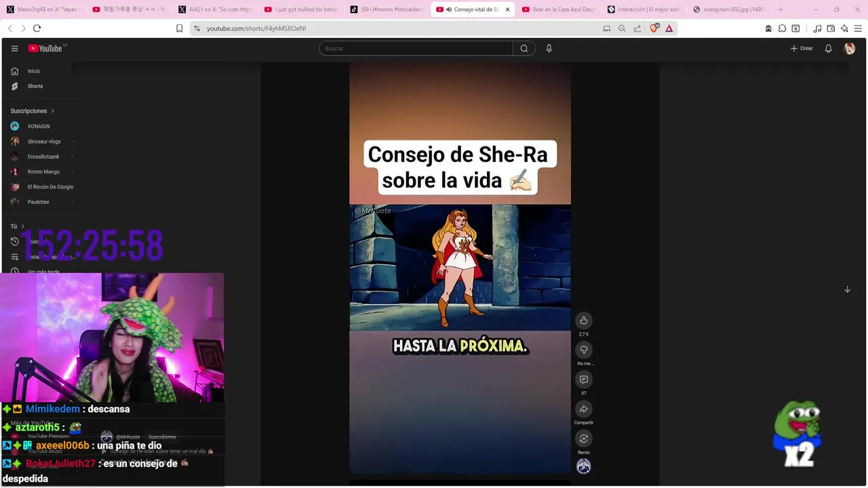Open YouTube hamburger guide menu
Screen dimensions: 868x488
(14, 48)
